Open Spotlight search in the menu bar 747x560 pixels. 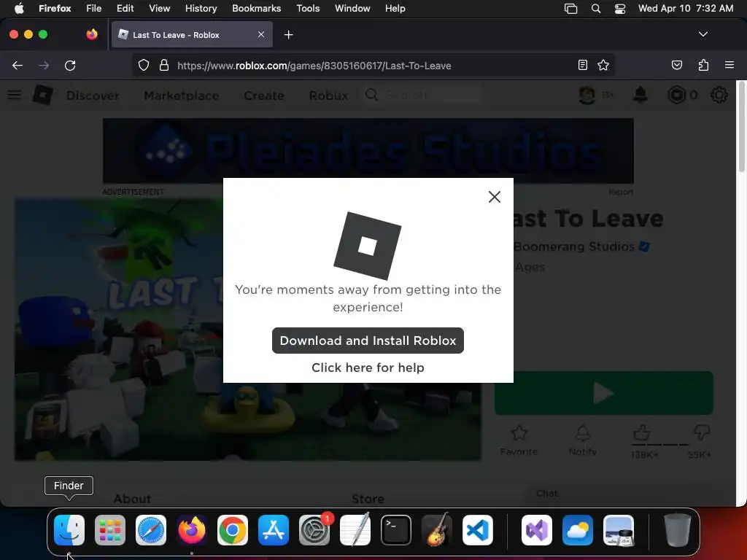click(595, 9)
